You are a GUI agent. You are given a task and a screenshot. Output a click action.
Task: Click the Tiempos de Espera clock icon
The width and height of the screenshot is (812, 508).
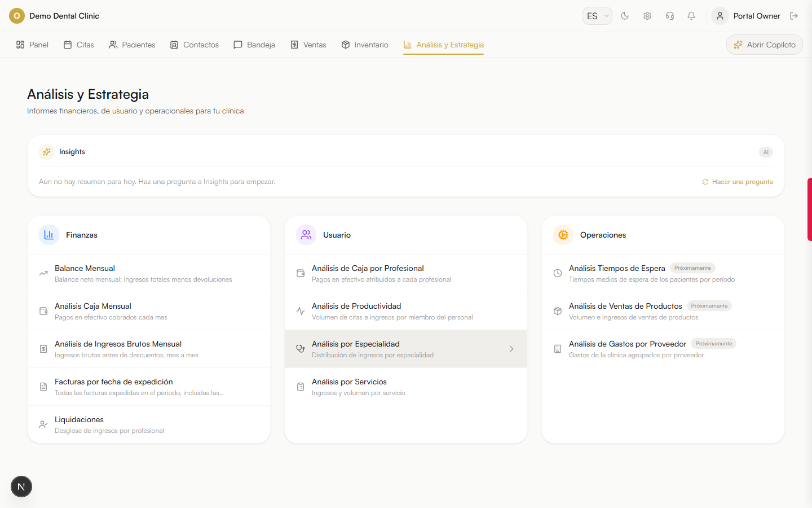[x=558, y=273]
